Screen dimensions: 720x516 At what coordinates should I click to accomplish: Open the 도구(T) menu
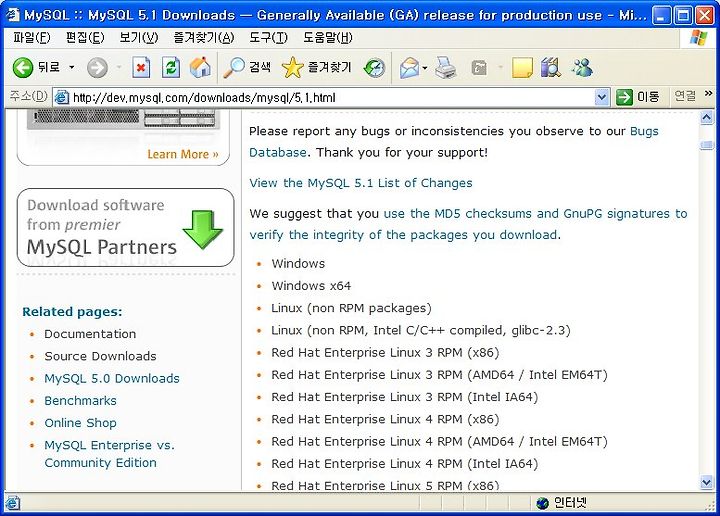tap(269, 38)
